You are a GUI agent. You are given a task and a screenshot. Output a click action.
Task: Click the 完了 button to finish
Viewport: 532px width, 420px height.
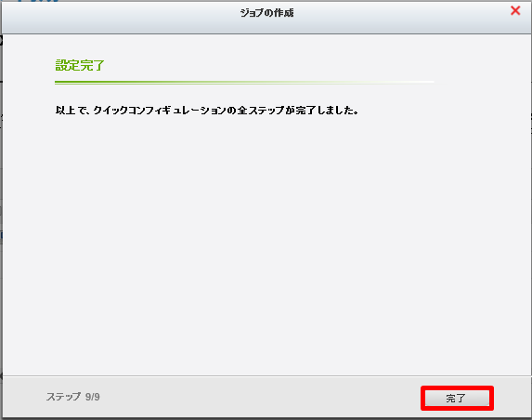click(x=457, y=398)
